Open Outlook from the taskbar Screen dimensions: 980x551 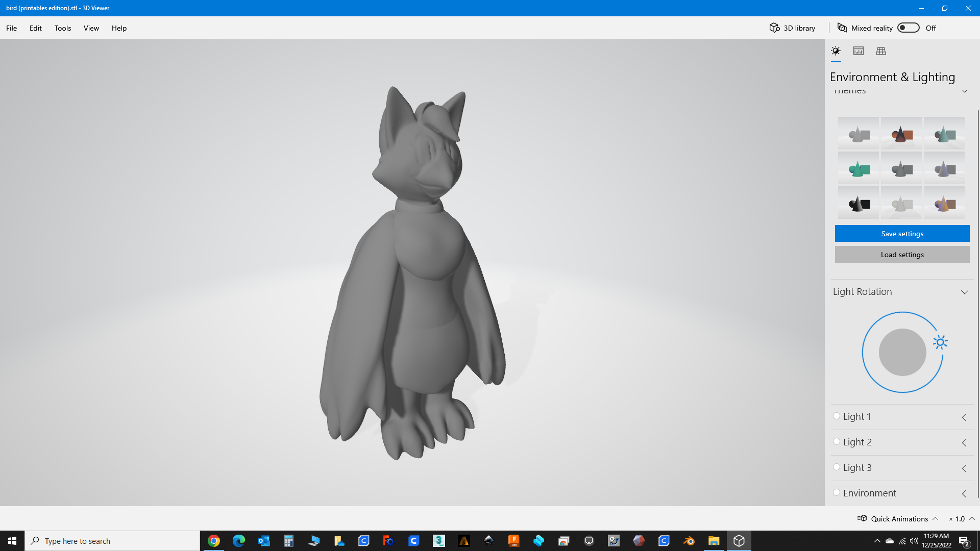[x=264, y=541]
